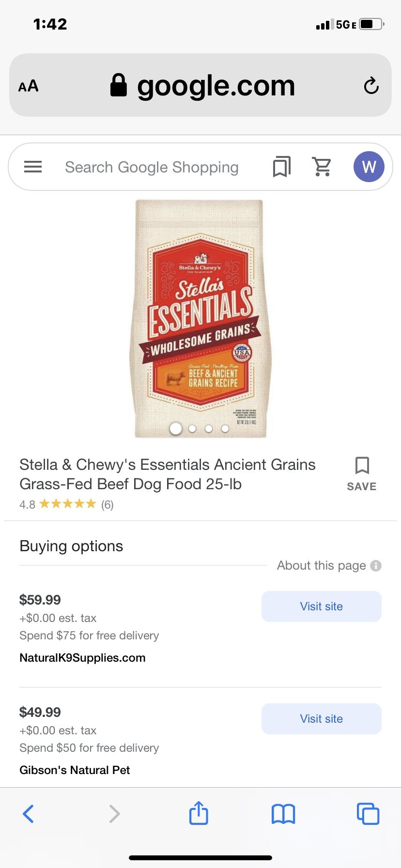The image size is (401, 868).
Task: Visit site for NaturalK9Supplies.com $59.99 offer
Action: [321, 606]
